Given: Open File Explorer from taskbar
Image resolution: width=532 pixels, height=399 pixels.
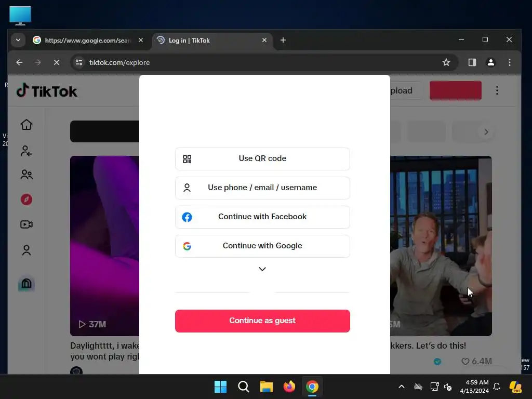Looking at the screenshot, I should (x=267, y=387).
